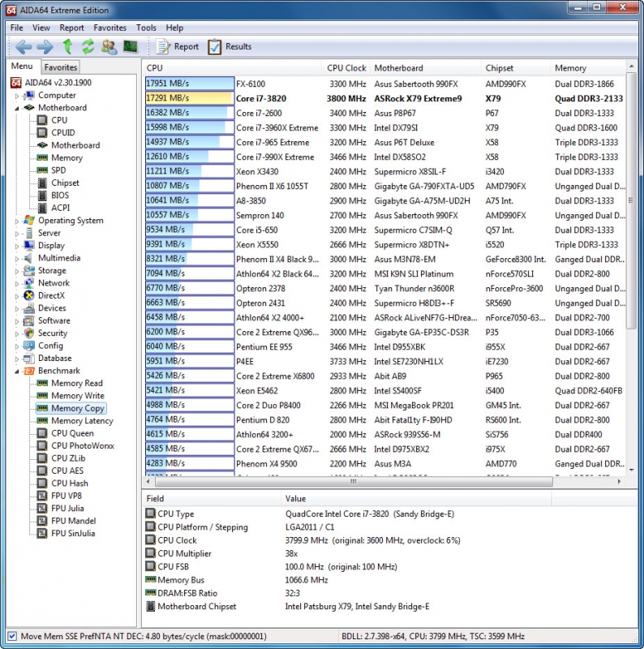Click the Back arrow toolbar icon
The width and height of the screenshot is (644, 649).
coord(24,47)
